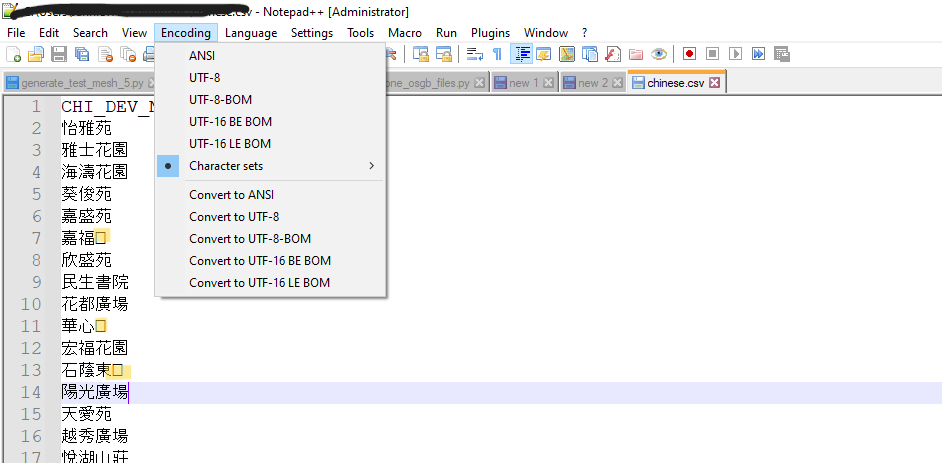
Task: Click line number 16 in margin
Action: [31, 436]
